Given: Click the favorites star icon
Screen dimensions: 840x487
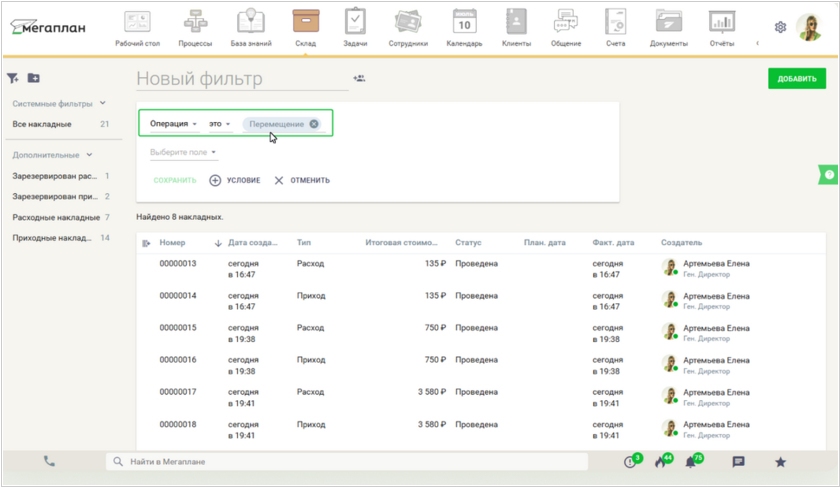Looking at the screenshot, I should [x=780, y=462].
